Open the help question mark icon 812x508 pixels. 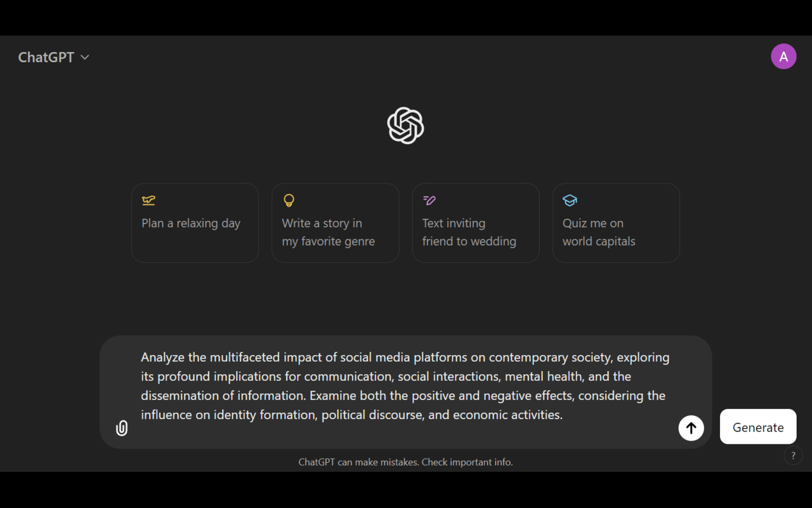[x=793, y=455]
